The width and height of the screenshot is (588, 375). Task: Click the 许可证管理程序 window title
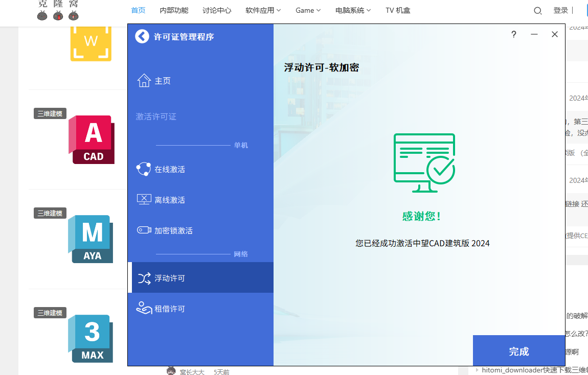click(x=184, y=37)
